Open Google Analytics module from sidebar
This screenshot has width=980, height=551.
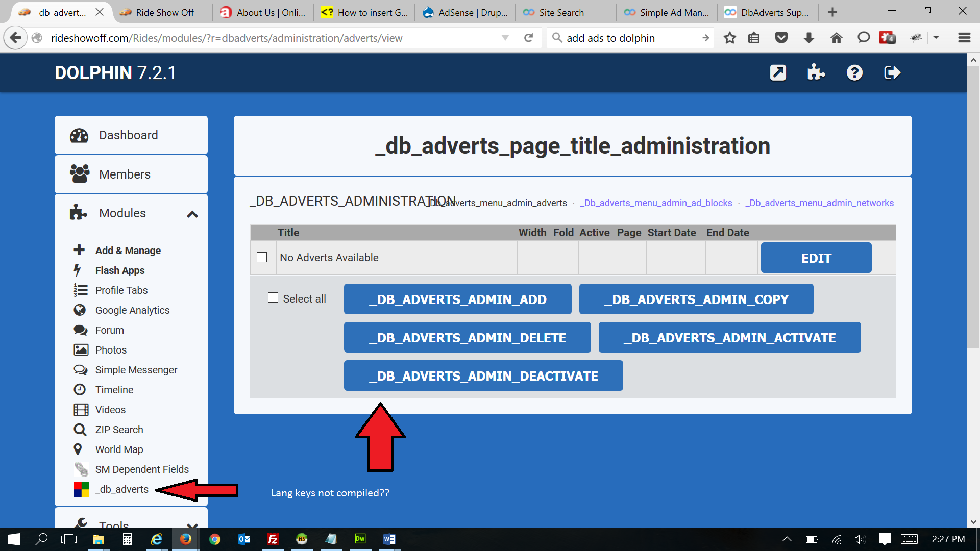click(x=132, y=310)
